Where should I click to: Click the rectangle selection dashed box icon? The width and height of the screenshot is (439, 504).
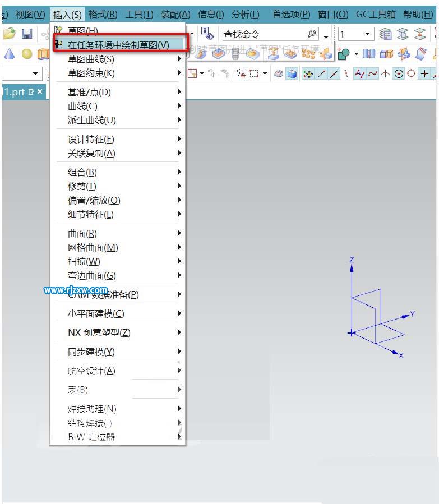pyautogui.click(x=254, y=73)
